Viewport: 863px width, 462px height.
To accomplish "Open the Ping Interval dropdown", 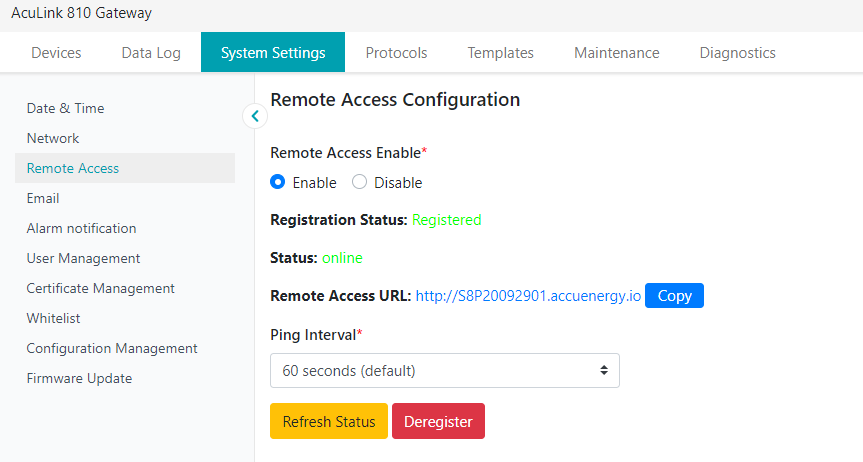I will pyautogui.click(x=444, y=370).
